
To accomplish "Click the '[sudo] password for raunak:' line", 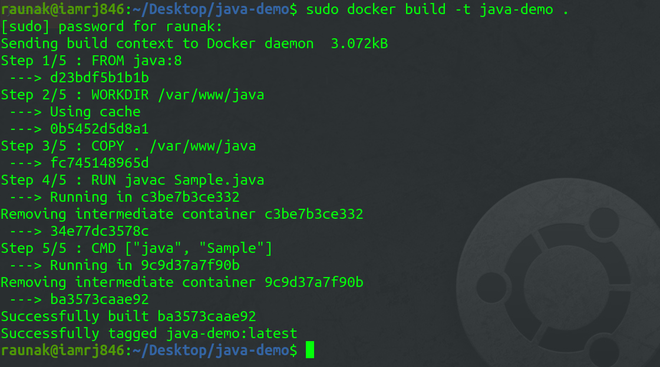I will (x=112, y=27).
